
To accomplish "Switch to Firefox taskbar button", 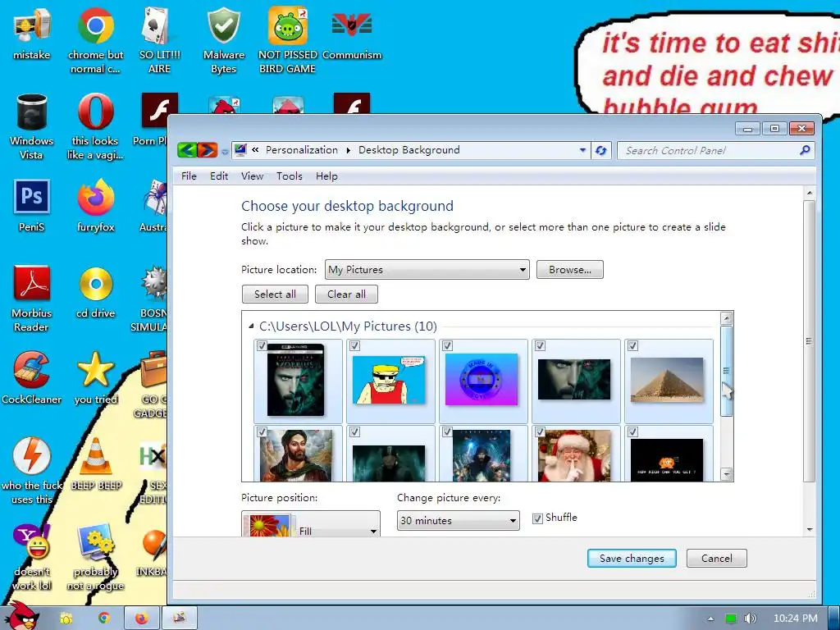I will [141, 619].
